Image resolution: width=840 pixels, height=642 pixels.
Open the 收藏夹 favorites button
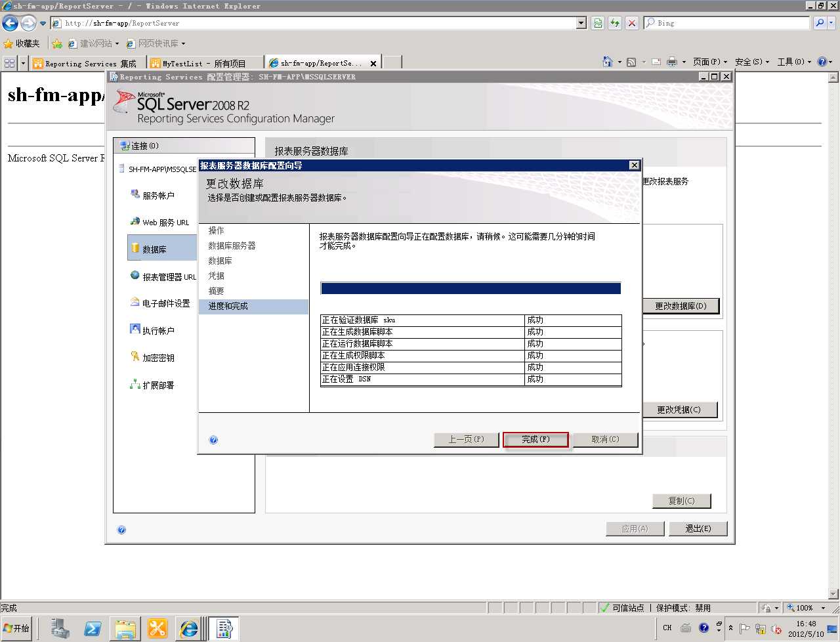(22, 43)
